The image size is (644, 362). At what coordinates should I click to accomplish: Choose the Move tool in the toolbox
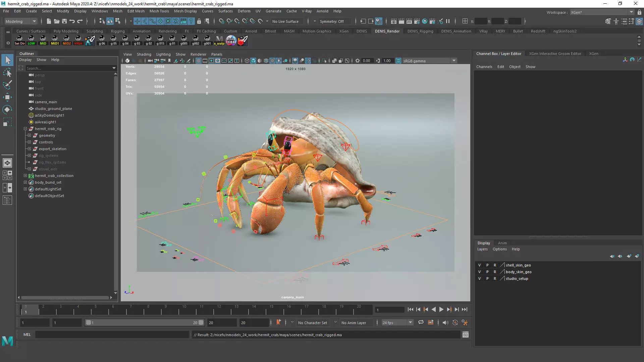pos(7,97)
